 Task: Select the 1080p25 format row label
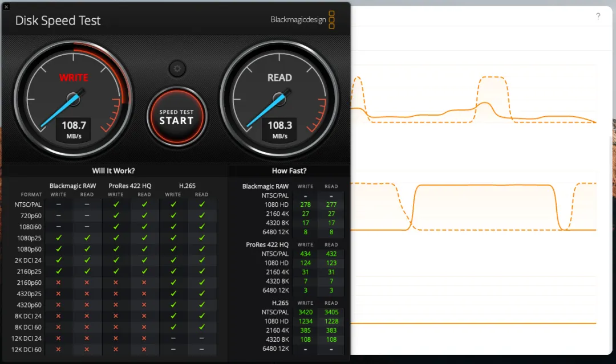(29, 238)
